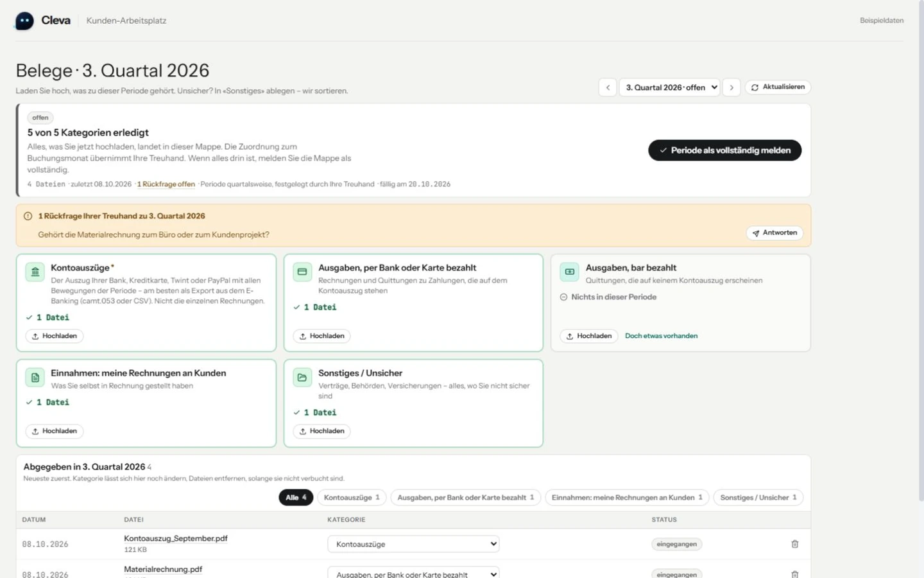The image size is (924, 578).
Task: Click Periode als vollständig melden
Action: (x=725, y=150)
